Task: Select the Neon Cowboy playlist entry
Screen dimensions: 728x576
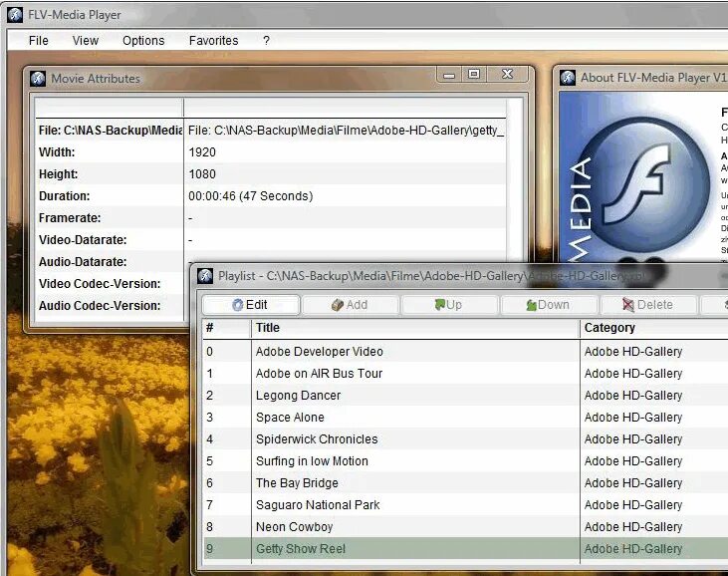Action: coord(465,527)
